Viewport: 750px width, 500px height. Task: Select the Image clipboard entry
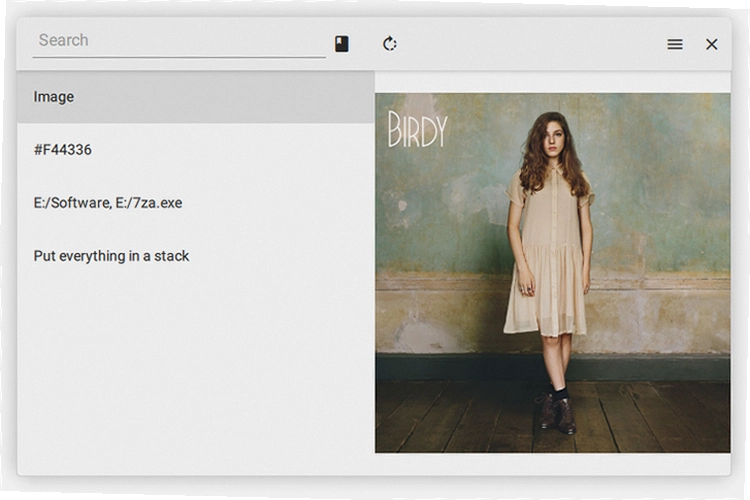tap(196, 97)
